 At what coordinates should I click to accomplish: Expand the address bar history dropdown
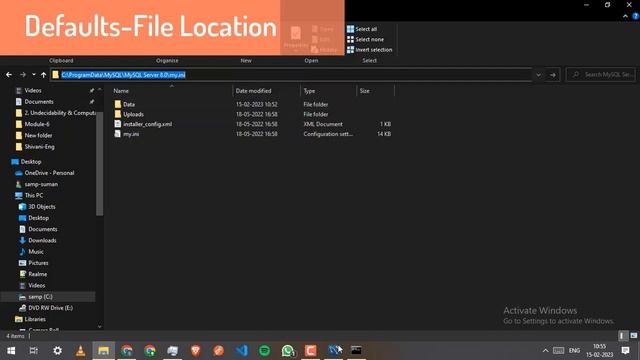point(538,75)
